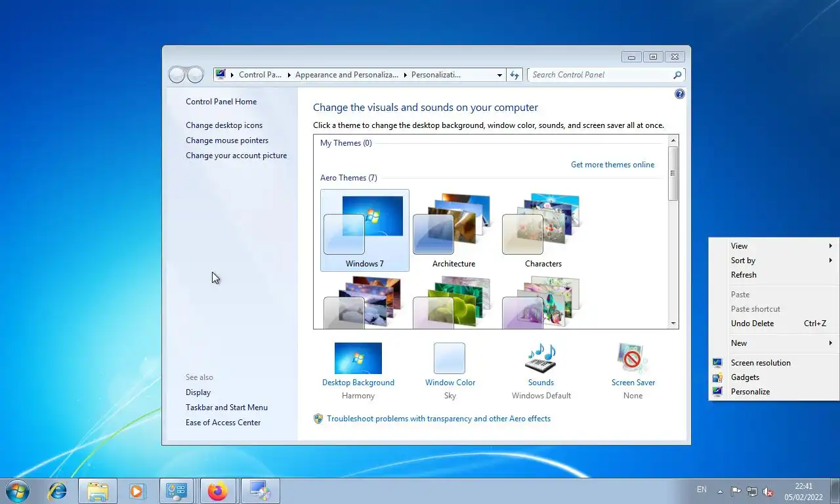
Task: Click themes list scrollbar up arrow
Action: click(673, 140)
